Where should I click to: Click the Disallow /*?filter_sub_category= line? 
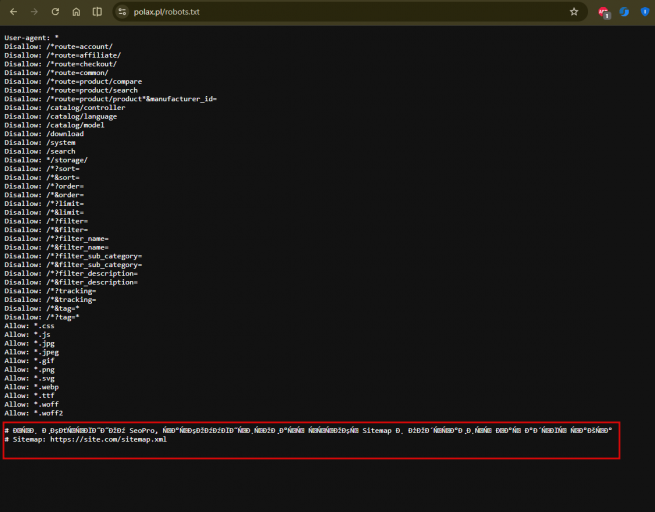pyautogui.click(x=73, y=256)
